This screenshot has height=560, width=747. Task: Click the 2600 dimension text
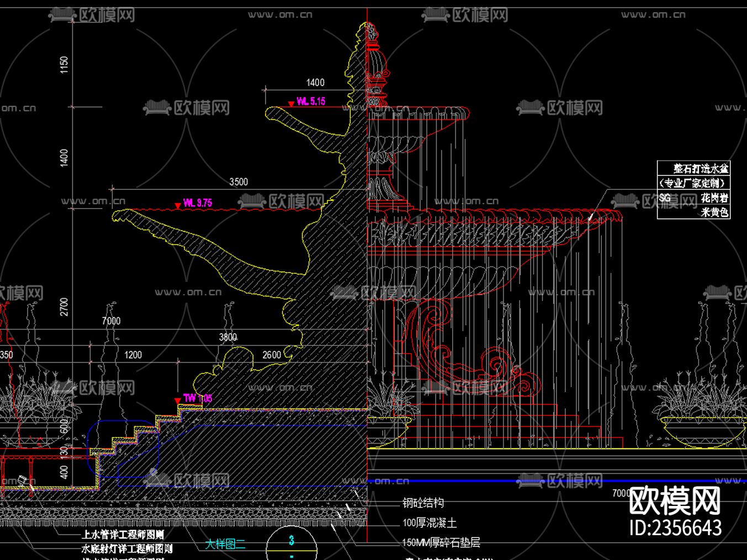pyautogui.click(x=272, y=355)
